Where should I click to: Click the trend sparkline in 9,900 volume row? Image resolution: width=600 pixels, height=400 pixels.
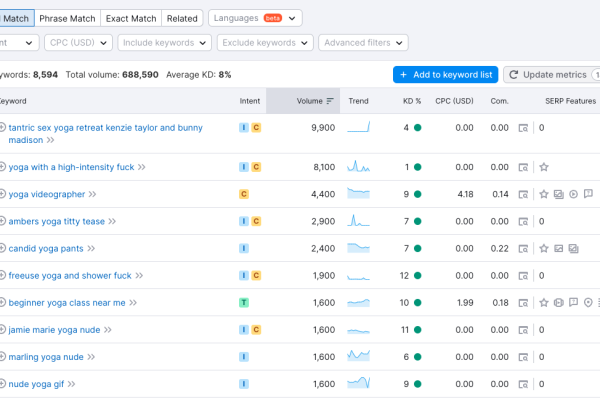tap(359, 127)
